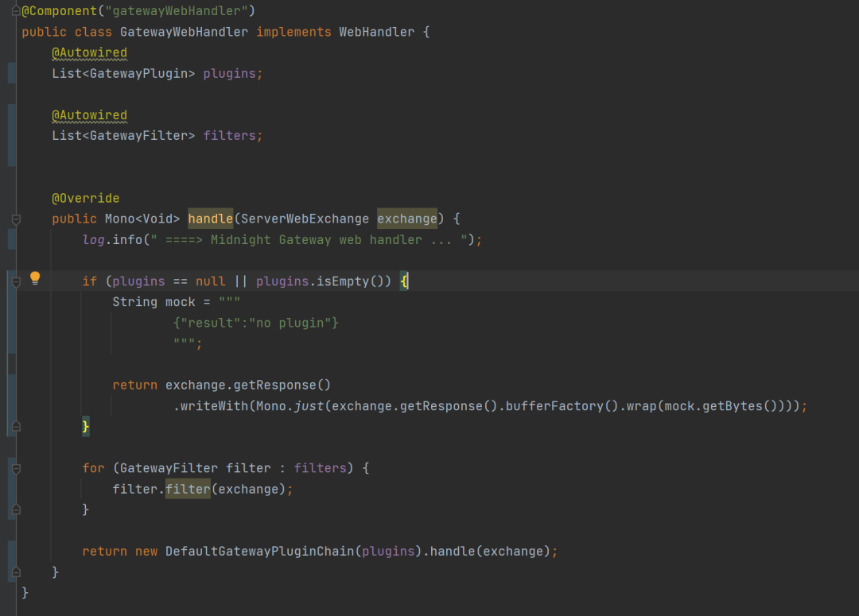
Task: Collapse the handle method fold marker
Action: click(17, 219)
